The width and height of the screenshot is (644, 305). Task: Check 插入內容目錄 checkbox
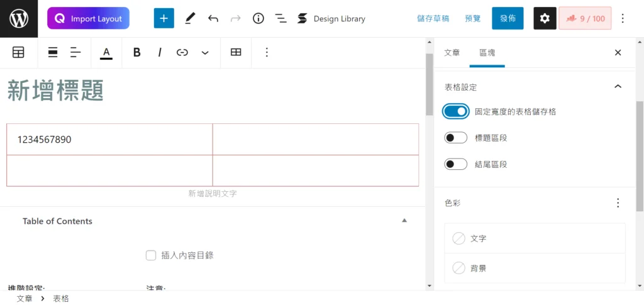click(x=151, y=255)
